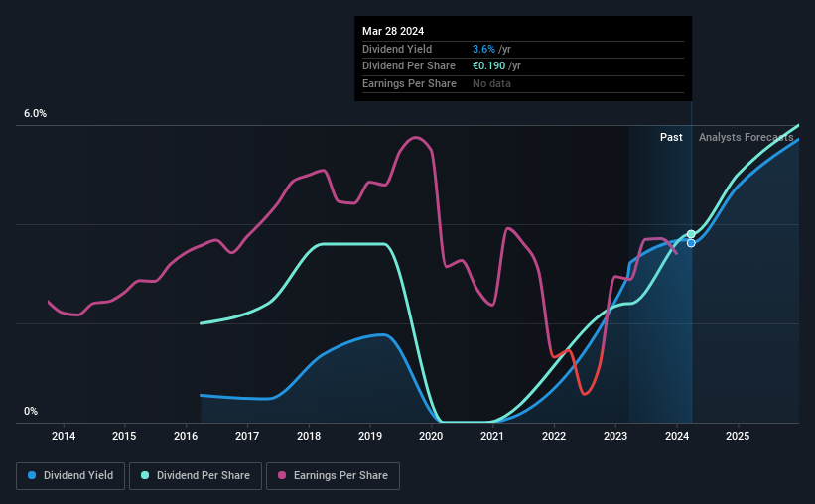The width and height of the screenshot is (815, 504).
Task: Click the 2014 x-axis label
Action: tap(64, 436)
